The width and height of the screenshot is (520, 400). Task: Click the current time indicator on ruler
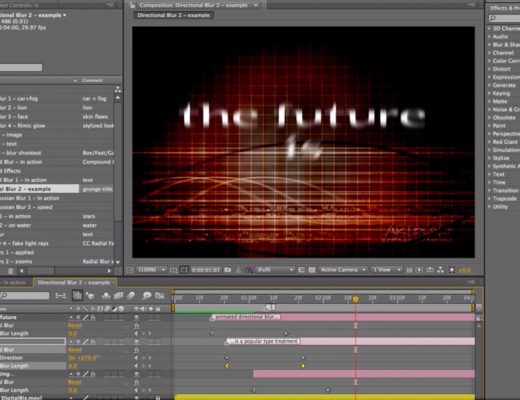coord(356,299)
